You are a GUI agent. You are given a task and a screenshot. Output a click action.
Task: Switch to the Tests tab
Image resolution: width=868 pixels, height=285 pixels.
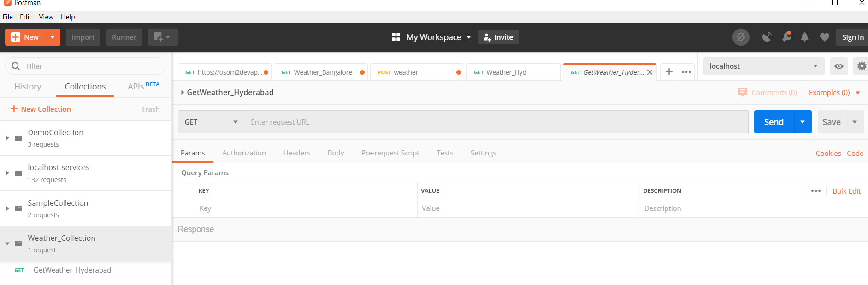445,153
